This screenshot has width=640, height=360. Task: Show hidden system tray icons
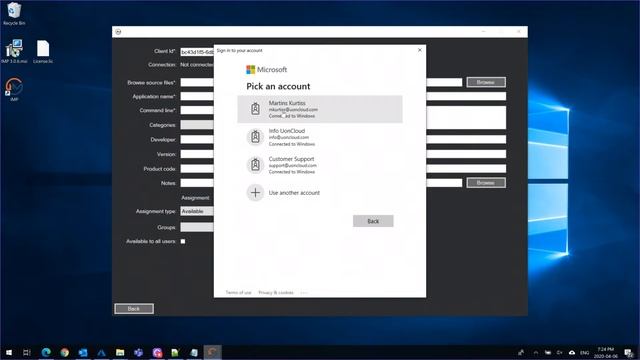(x=536, y=352)
